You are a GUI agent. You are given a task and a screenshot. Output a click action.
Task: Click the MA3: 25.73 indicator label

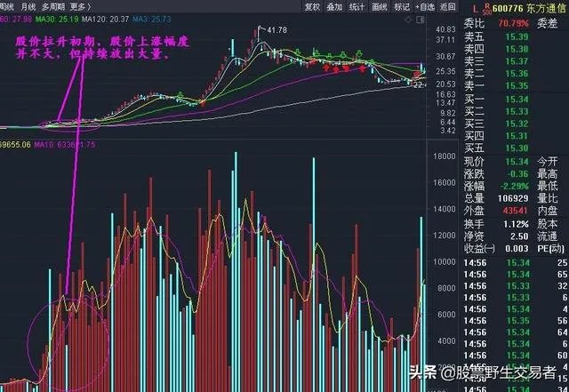(151, 19)
